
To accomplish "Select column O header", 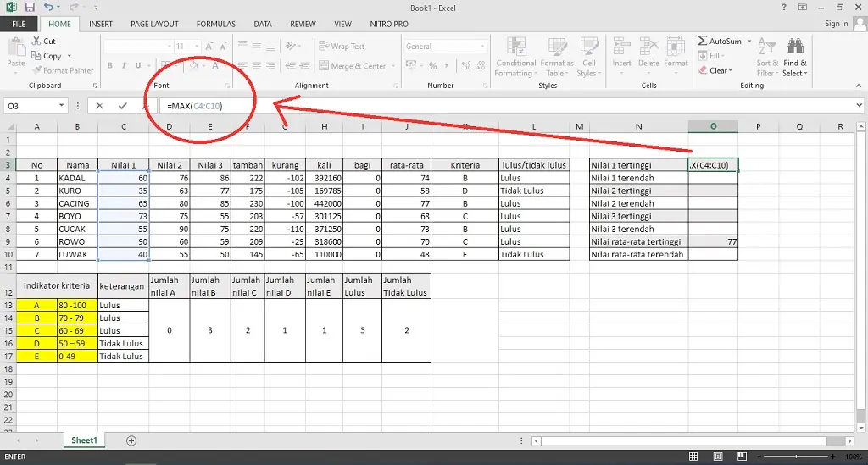I will click(x=713, y=126).
